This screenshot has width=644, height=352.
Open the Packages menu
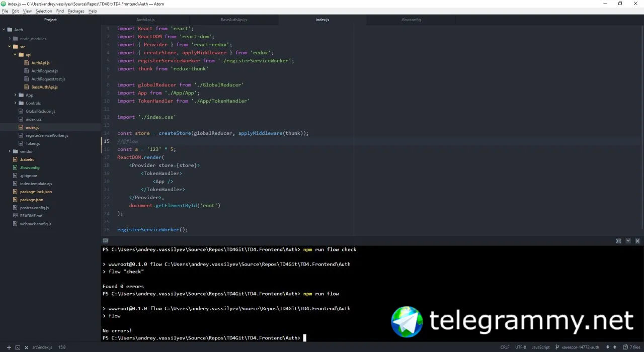click(x=76, y=11)
